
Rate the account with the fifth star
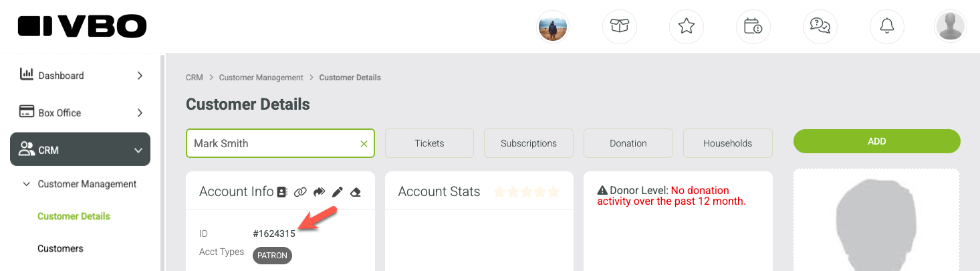point(554,192)
